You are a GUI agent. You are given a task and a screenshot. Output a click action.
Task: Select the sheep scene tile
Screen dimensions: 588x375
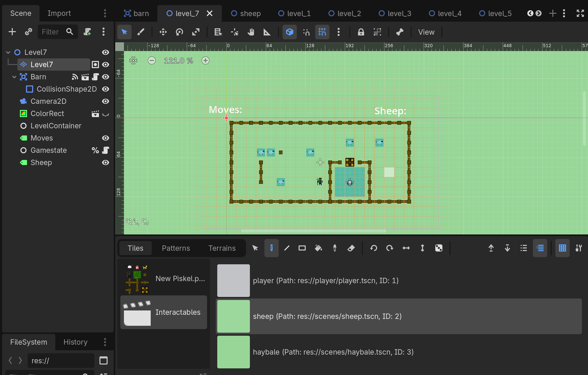point(399,316)
